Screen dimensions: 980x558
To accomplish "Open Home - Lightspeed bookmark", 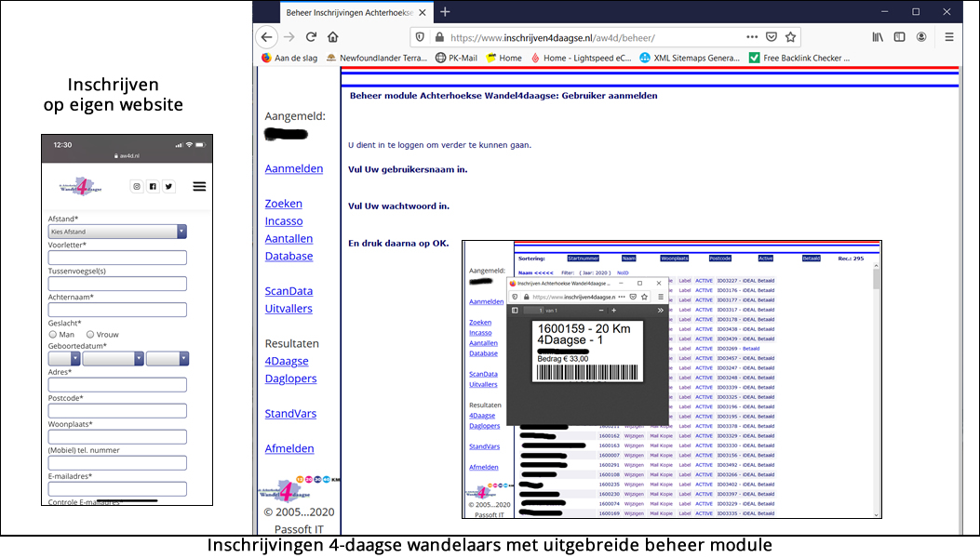I will click(x=581, y=58).
